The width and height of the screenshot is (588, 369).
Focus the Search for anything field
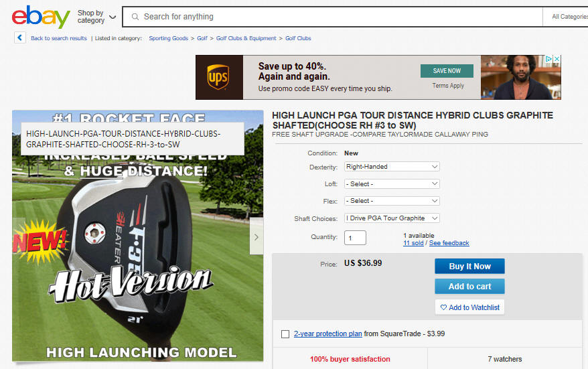tap(332, 17)
